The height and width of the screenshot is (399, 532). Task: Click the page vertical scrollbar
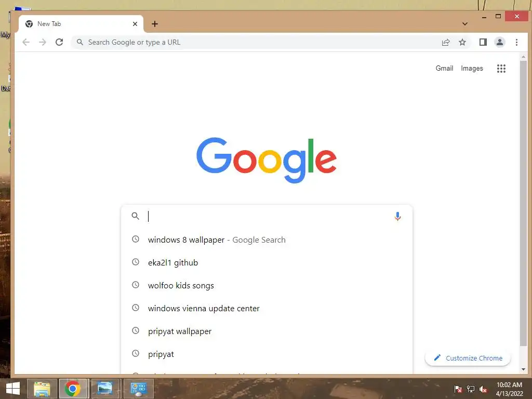pos(523,204)
